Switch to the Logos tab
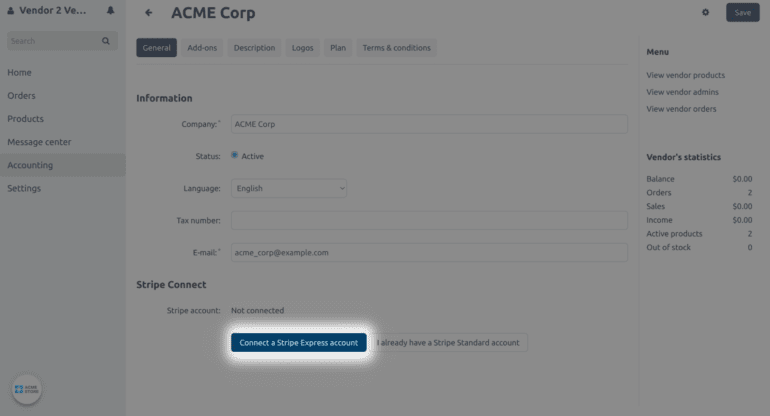 pos(302,48)
